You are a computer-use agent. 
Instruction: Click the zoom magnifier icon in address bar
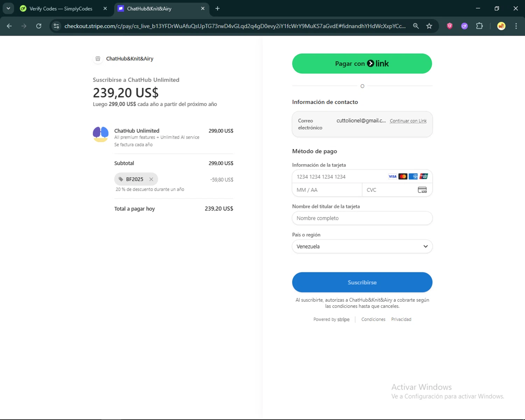[416, 26]
